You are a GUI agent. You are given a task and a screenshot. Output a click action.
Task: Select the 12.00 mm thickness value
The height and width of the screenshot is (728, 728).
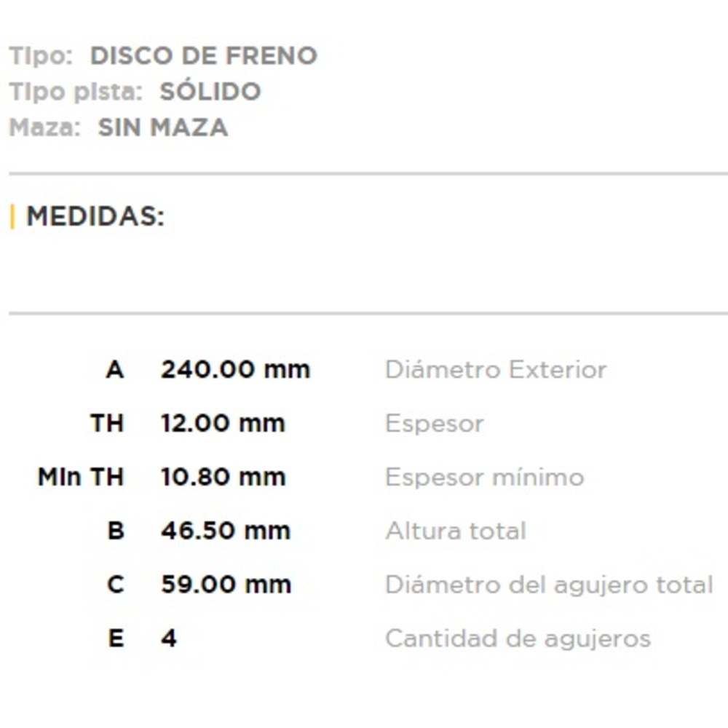(223, 424)
